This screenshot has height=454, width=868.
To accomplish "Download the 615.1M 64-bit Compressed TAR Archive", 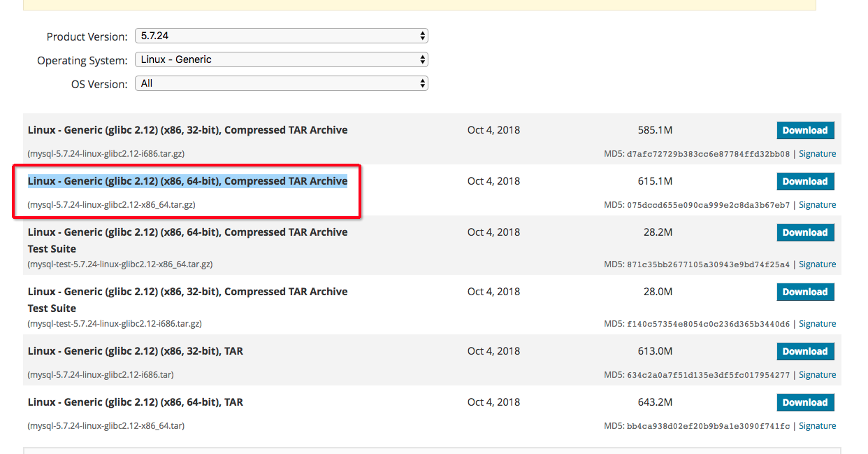I will 805,181.
